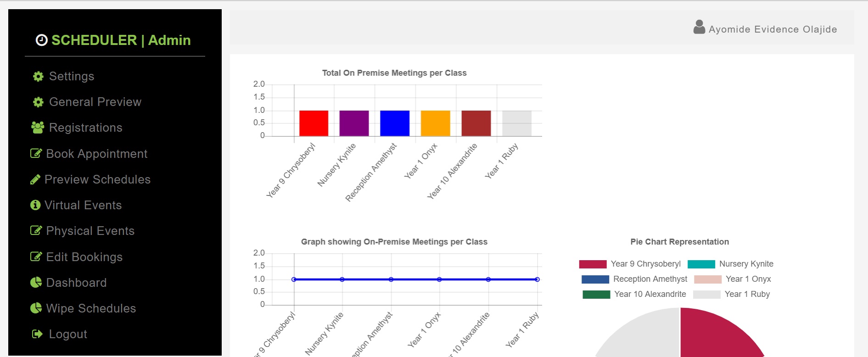Toggle Year 9 Chrysoberyl legend swatch
Screen dimensions: 868x357
tap(593, 264)
